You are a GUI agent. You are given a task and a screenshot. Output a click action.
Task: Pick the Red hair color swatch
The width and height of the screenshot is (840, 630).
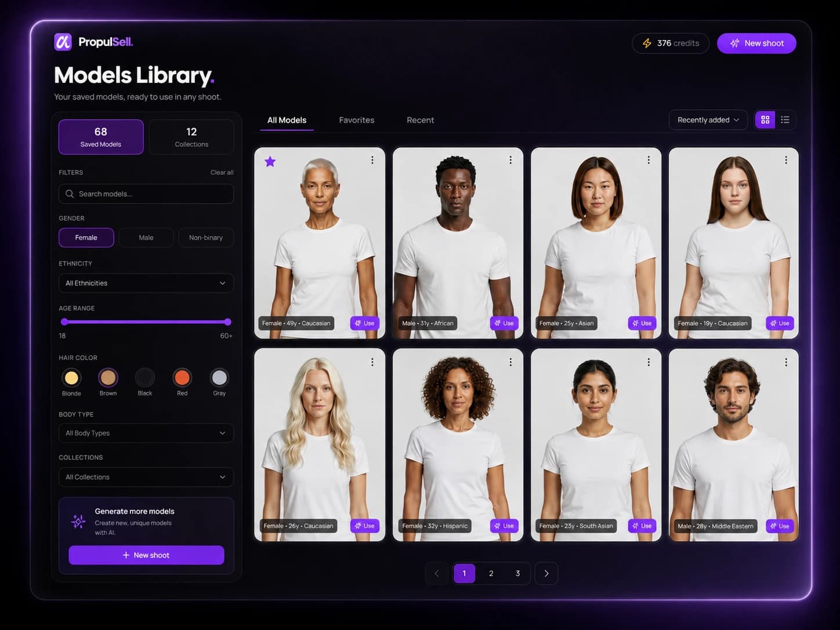point(182,378)
